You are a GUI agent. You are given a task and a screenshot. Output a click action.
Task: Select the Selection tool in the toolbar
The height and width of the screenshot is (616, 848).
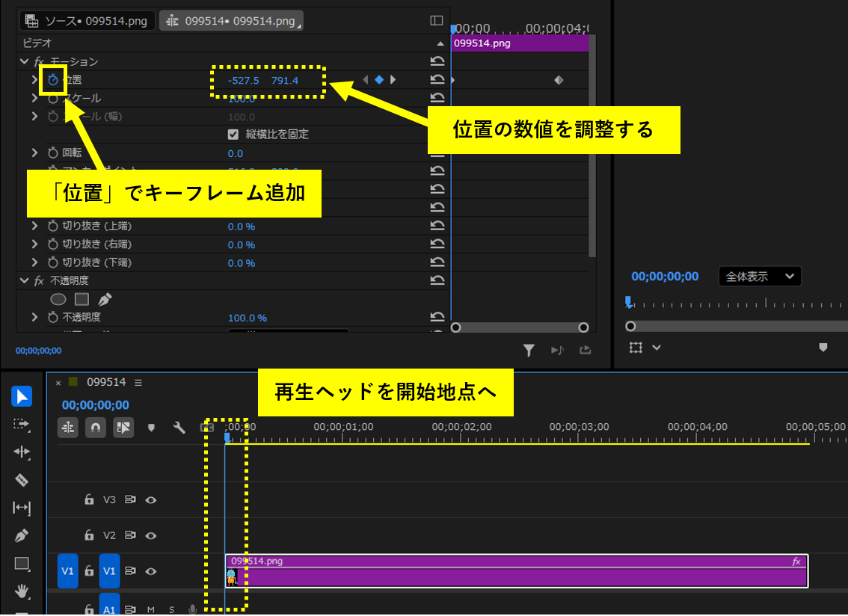click(x=22, y=395)
